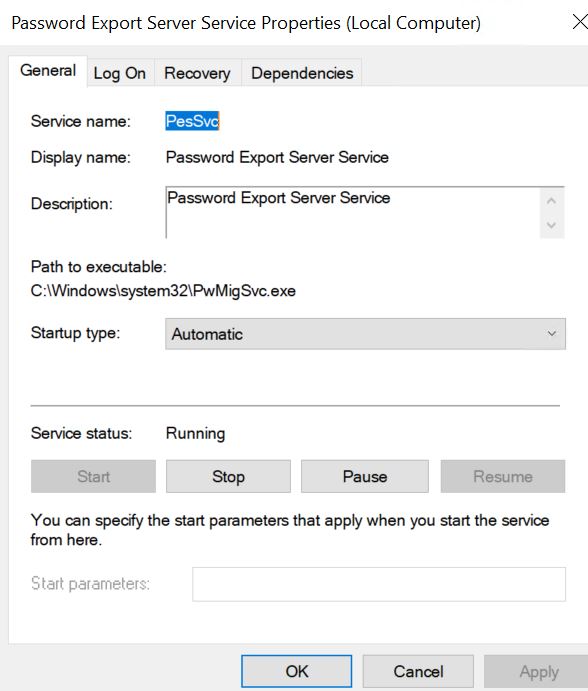Switch to the General tab
Image resolution: width=588 pixels, height=691 pixels.
48,71
